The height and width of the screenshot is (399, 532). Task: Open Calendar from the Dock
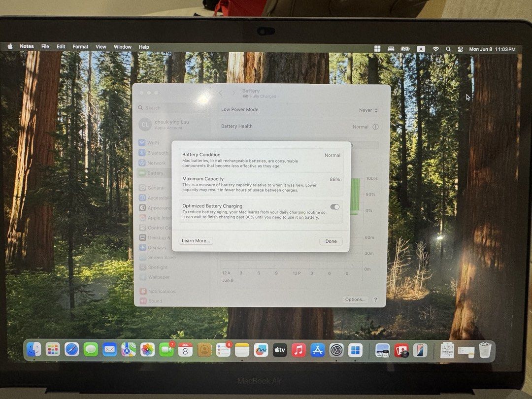(185, 349)
